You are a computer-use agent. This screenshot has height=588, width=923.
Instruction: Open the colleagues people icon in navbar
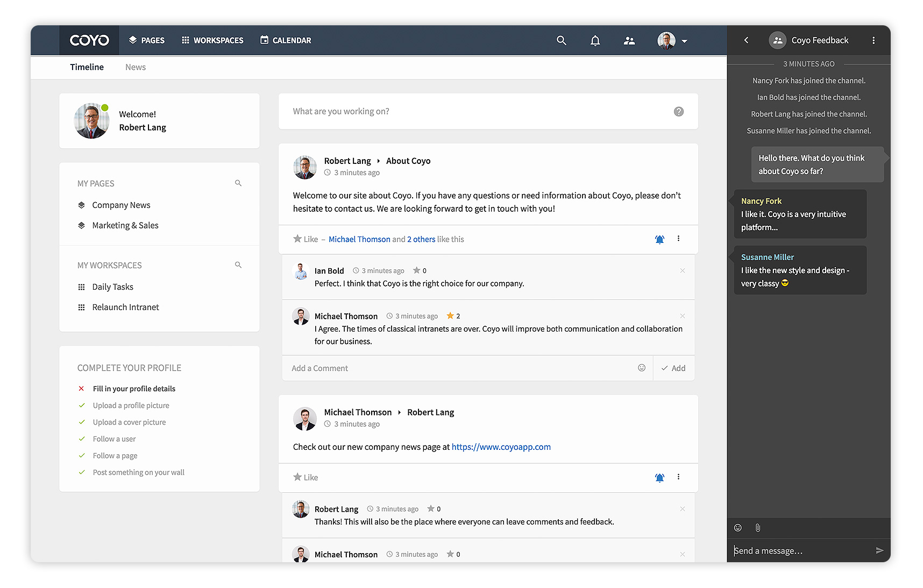(x=629, y=40)
